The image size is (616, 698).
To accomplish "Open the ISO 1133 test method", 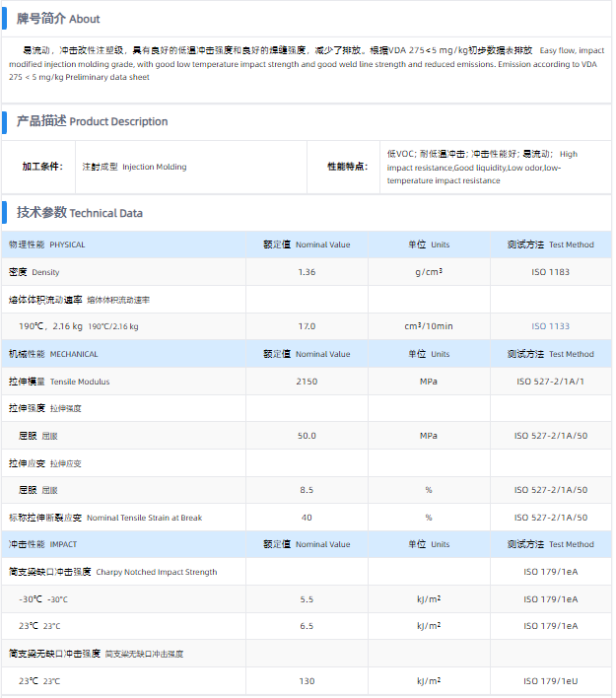I will [551, 326].
